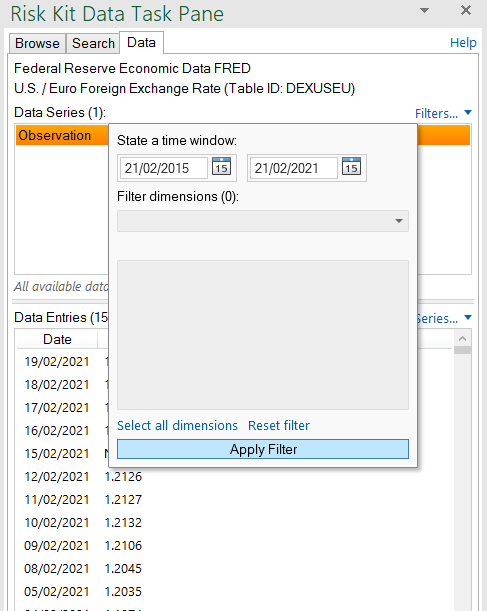Close the Risk Kit task pane
The width and height of the screenshot is (487, 611).
[466, 11]
